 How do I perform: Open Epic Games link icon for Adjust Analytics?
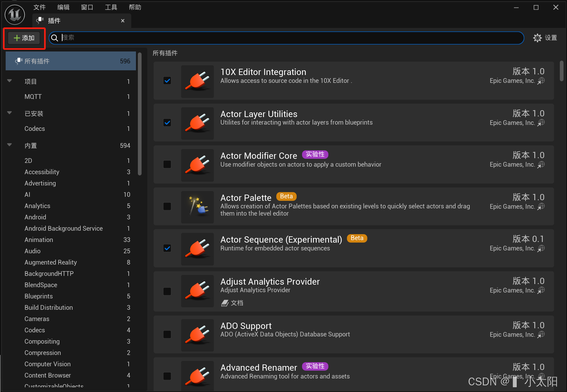click(x=541, y=290)
